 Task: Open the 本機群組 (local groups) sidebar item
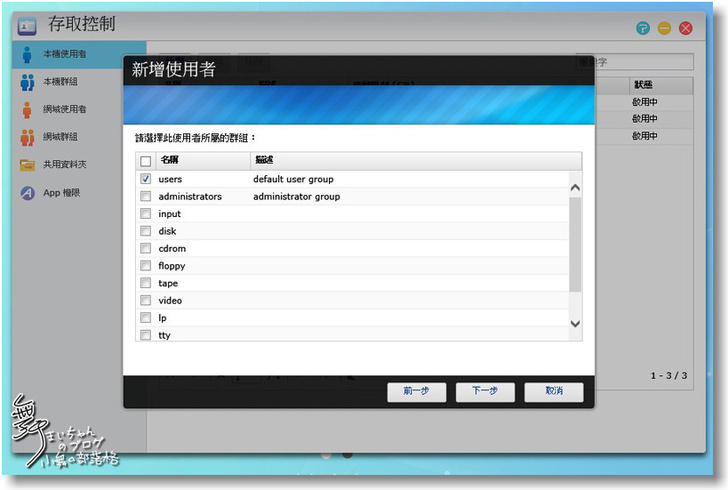[x=79, y=82]
